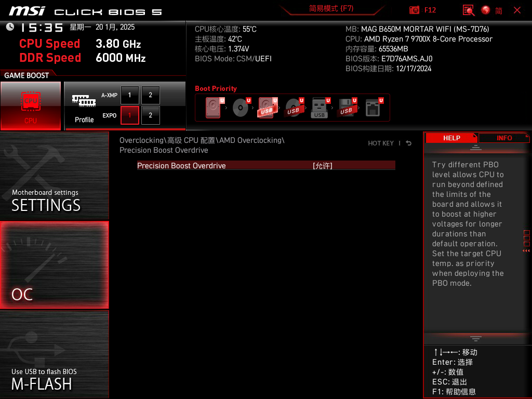Take a screenshot with the F12 camera icon

coord(414,10)
